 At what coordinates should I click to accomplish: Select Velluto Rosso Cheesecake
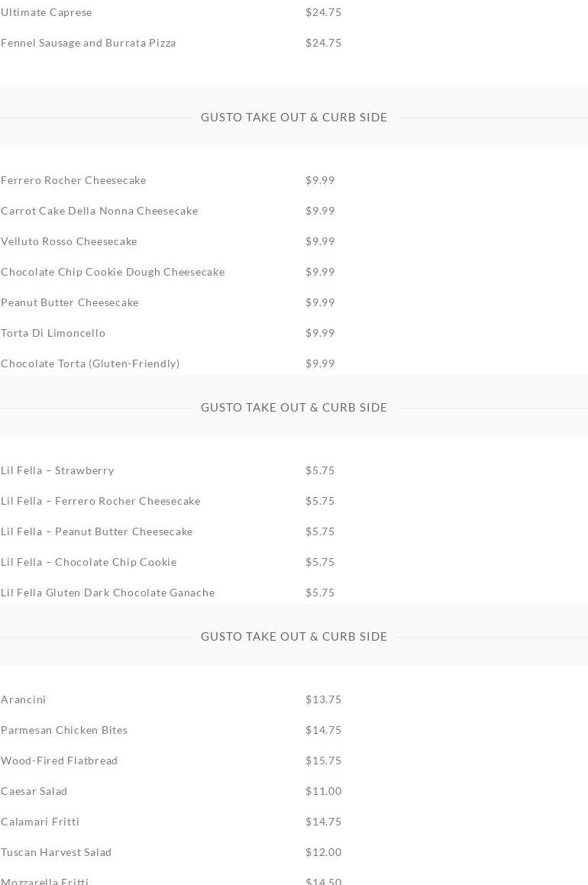[69, 241]
